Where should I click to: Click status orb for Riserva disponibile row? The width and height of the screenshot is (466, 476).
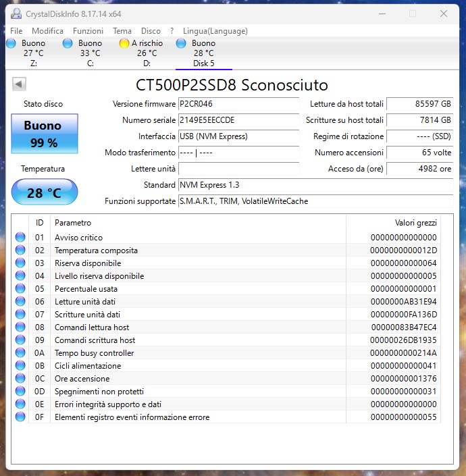(x=20, y=263)
